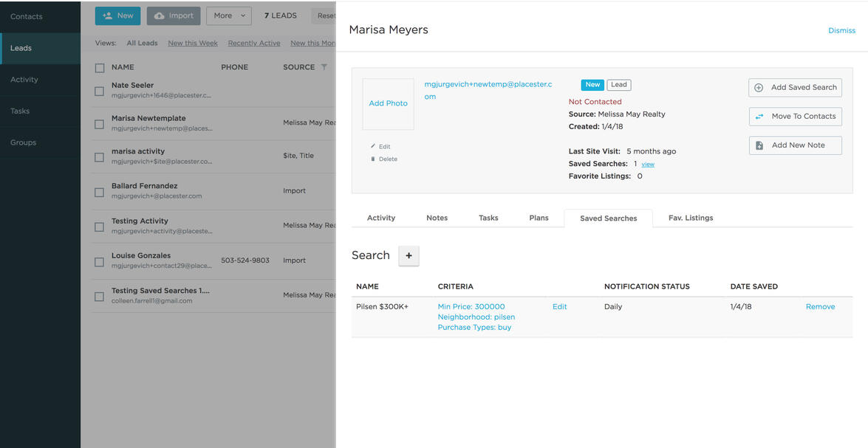Screen dimensions: 868x448
Task: Open the Notes tab
Action: tap(437, 218)
